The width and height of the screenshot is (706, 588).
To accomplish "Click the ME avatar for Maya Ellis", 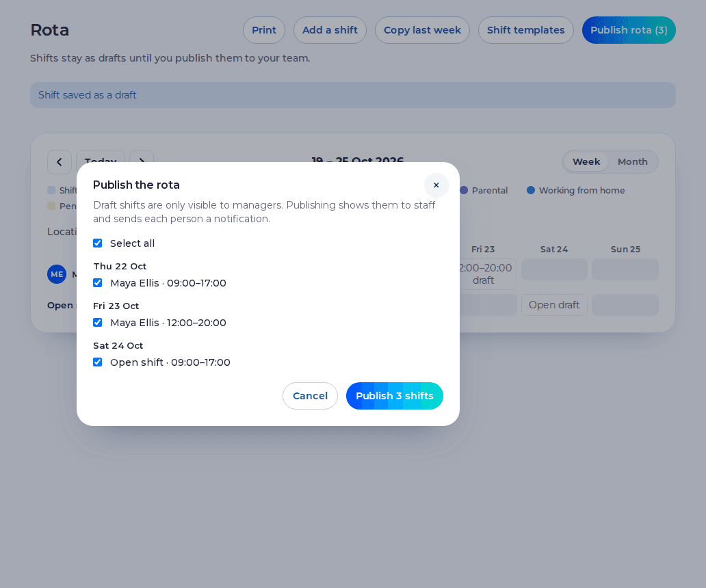I will [57, 274].
